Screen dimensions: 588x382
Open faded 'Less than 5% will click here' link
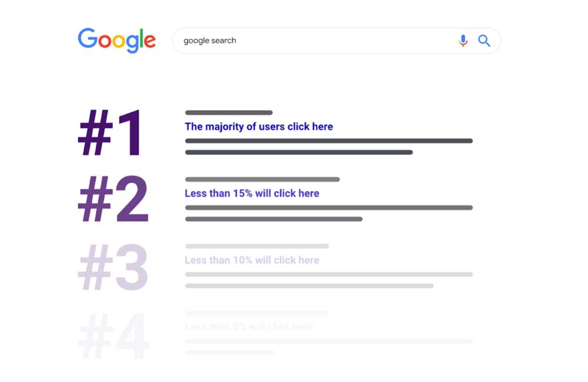[249, 327]
